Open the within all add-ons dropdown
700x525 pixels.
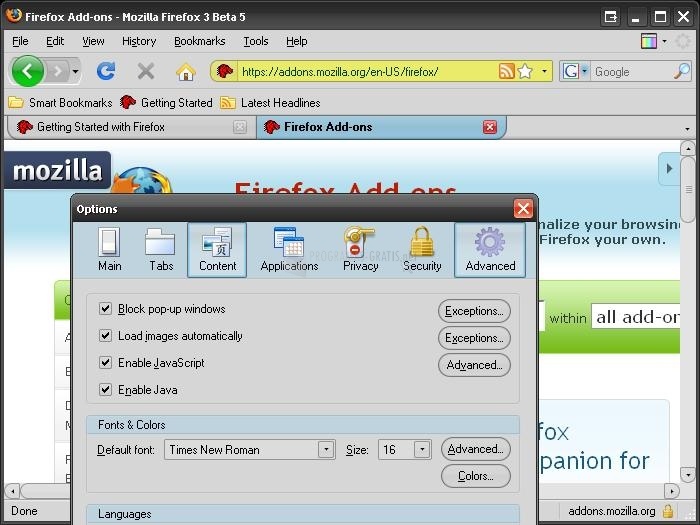[636, 317]
